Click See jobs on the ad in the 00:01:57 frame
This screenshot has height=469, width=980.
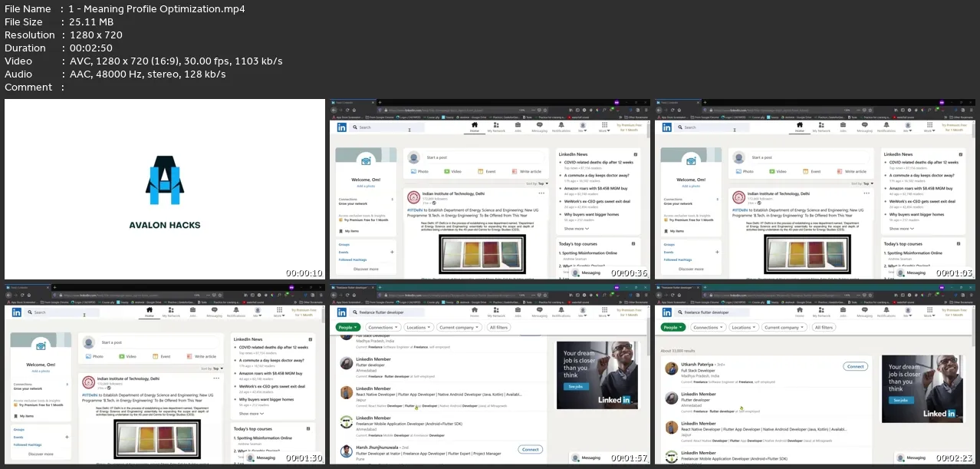coord(574,387)
